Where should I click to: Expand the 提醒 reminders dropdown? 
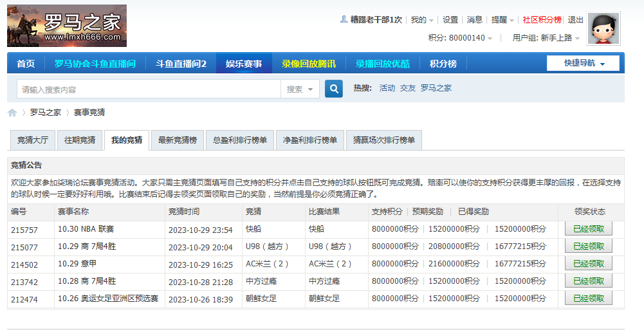502,20
